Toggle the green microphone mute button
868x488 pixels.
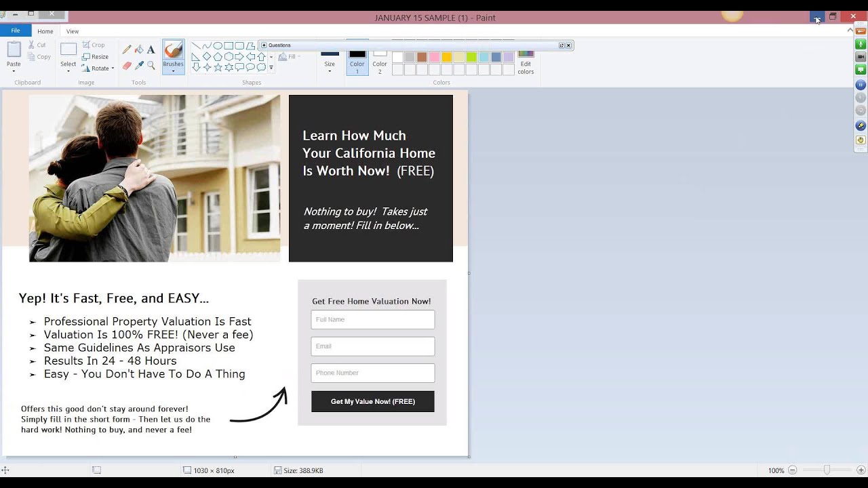[x=861, y=44]
